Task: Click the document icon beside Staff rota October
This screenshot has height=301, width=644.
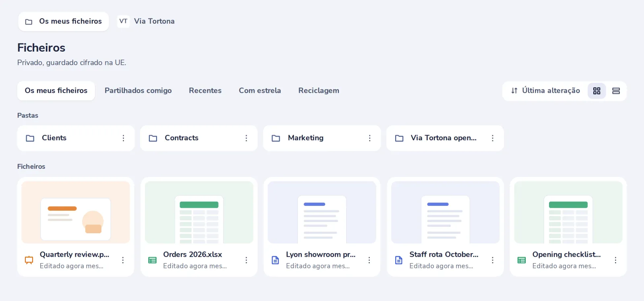Action: 398,260
